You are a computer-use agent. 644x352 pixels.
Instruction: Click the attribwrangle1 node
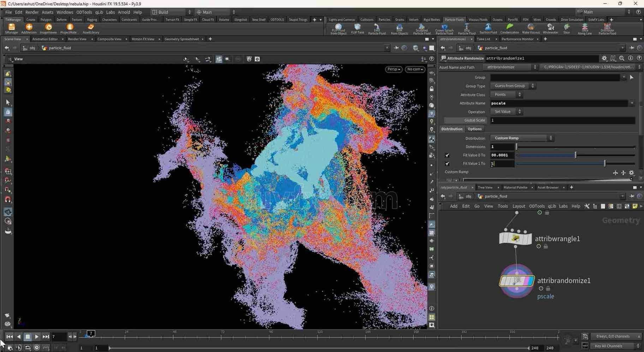(x=515, y=238)
